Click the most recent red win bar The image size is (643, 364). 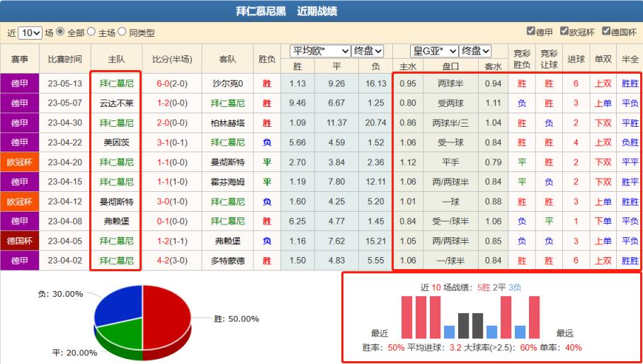[406, 317]
